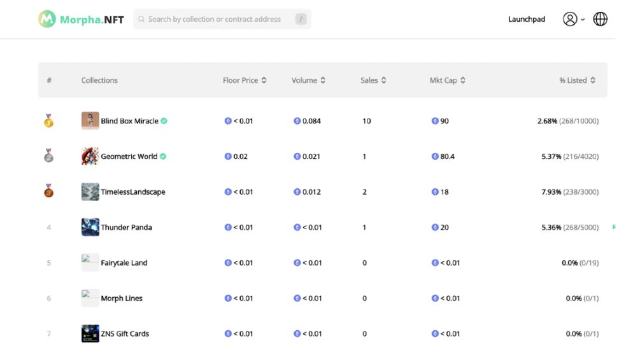This screenshot has height=364, width=619.
Task: Click the verified badge next to Geometric World
Action: pos(163,157)
